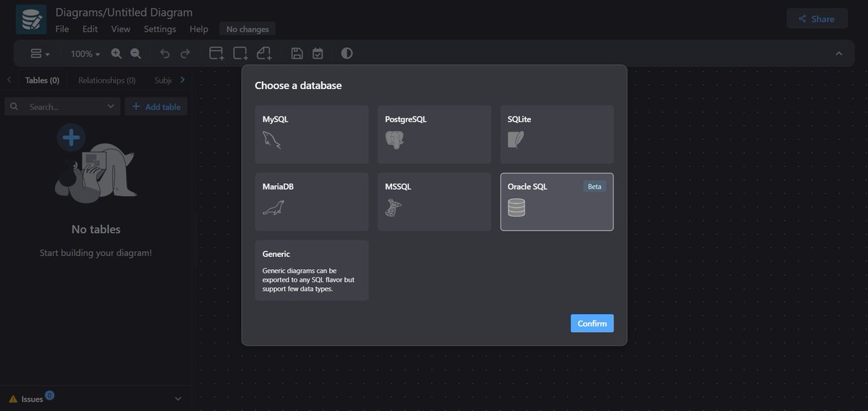Click the Diagrams/Untitled Diagram title
This screenshot has width=868, height=411.
tap(124, 12)
